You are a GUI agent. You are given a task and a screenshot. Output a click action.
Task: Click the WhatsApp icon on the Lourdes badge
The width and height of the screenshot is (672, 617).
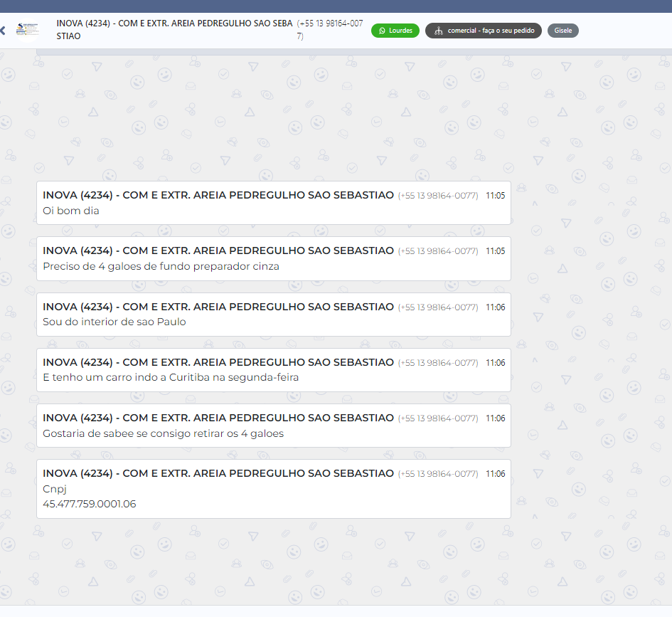click(382, 31)
